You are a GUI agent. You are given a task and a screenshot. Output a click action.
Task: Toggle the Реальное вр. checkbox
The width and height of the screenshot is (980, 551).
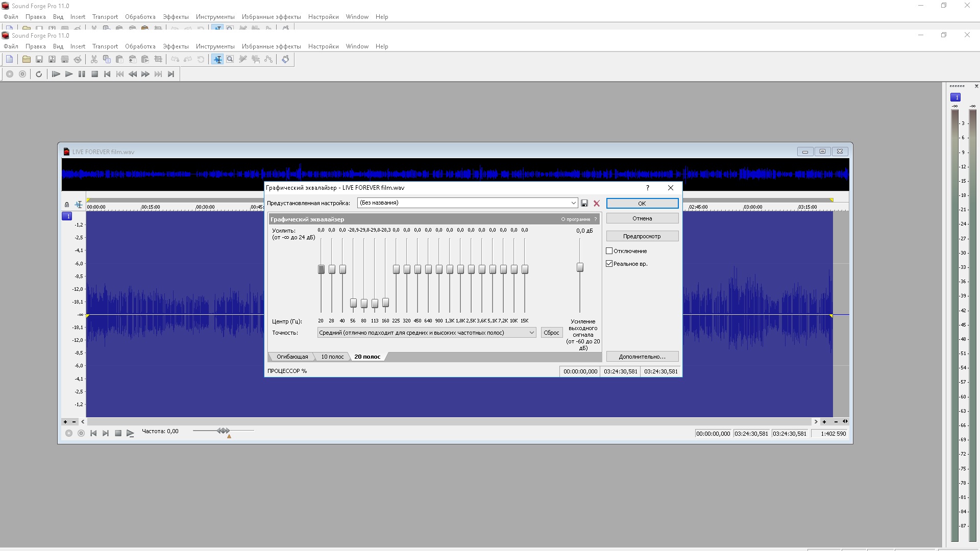(609, 264)
